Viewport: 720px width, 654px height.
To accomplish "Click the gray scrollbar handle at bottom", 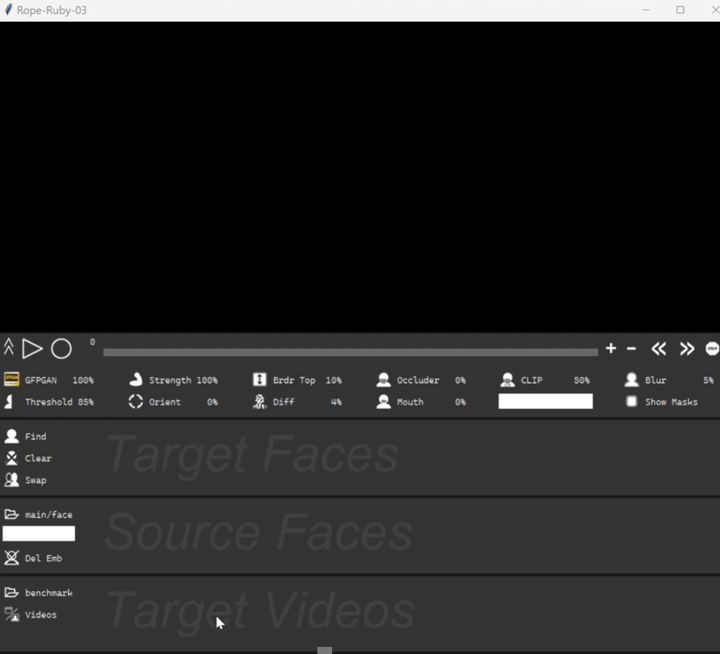I will pyautogui.click(x=325, y=650).
